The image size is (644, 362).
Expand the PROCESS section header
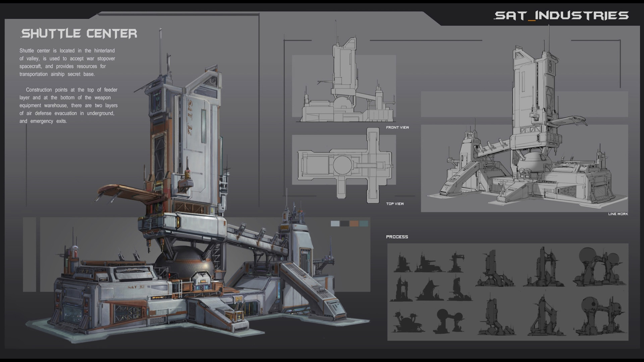(397, 237)
